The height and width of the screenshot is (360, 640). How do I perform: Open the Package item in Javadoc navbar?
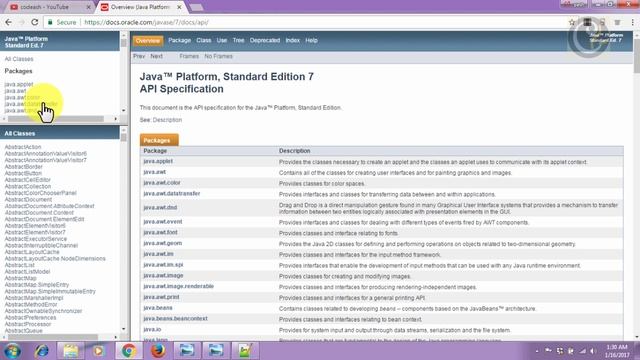(180, 40)
